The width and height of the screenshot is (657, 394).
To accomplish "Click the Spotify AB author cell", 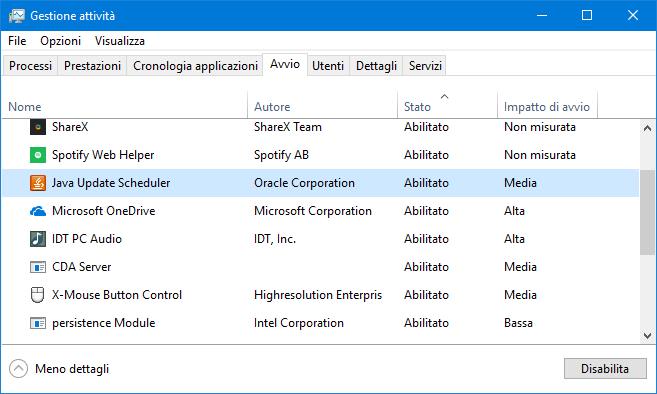I will click(281, 155).
